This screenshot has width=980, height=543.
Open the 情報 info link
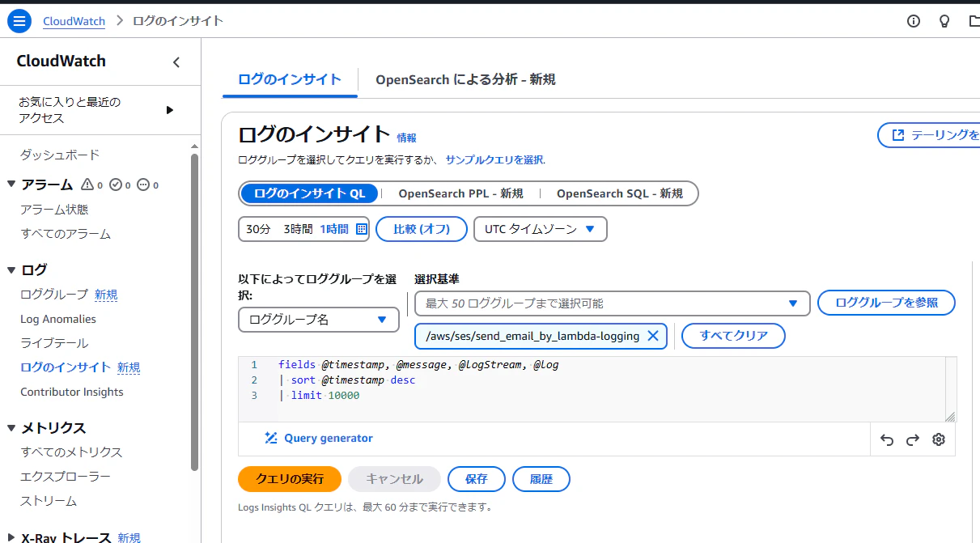pyautogui.click(x=406, y=138)
